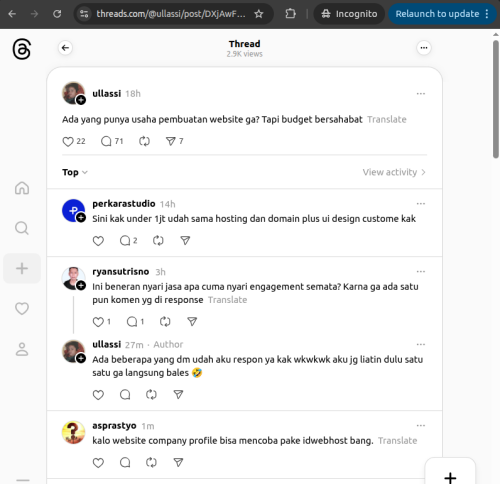500x484 pixels.
Task: Share ryansutrisno's comment
Action: 192,322
